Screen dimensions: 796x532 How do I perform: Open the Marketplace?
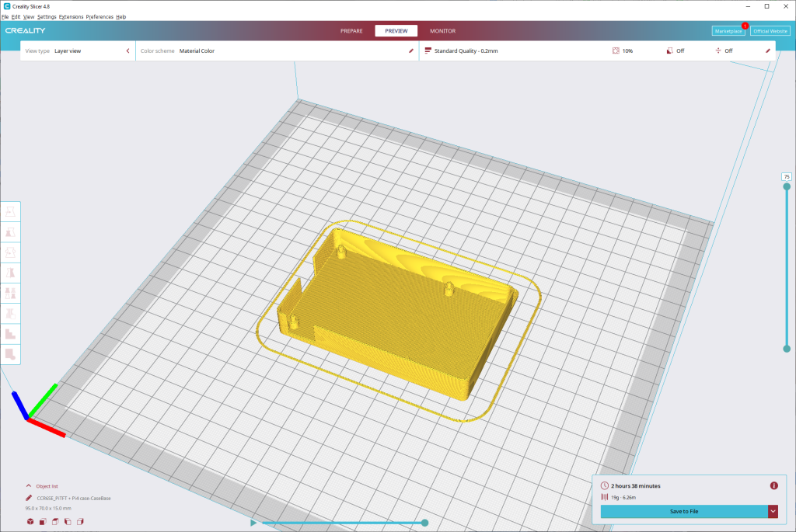tap(728, 31)
